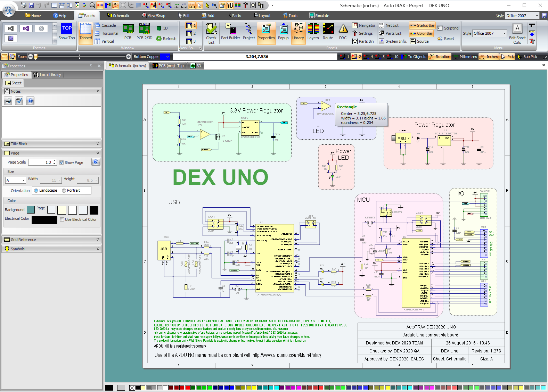Open the Schematic ribbon tab
Viewport: 548px width, 392px height.
coord(118,16)
